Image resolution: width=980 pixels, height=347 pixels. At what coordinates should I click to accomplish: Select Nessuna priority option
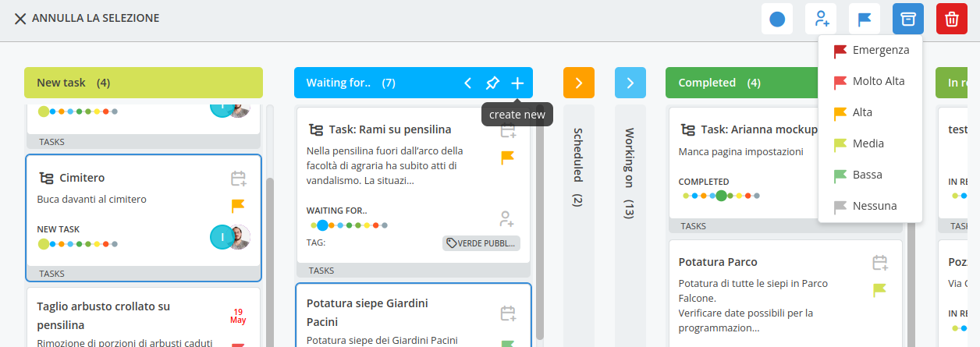pos(871,206)
